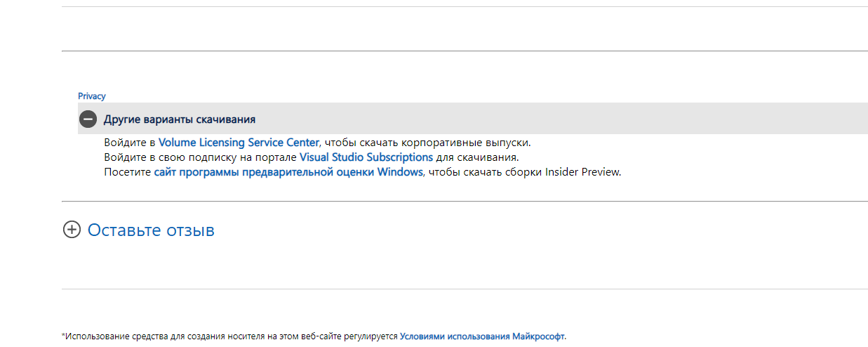868x347 pixels.
Task: Click the divider line below Оставьте отзыв
Action: (465, 289)
